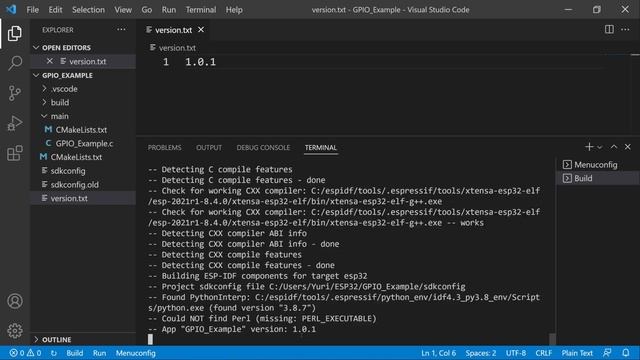Viewport: 640px width, 360px height.
Task: Switch to the Problems panel tab
Action: click(x=164, y=148)
